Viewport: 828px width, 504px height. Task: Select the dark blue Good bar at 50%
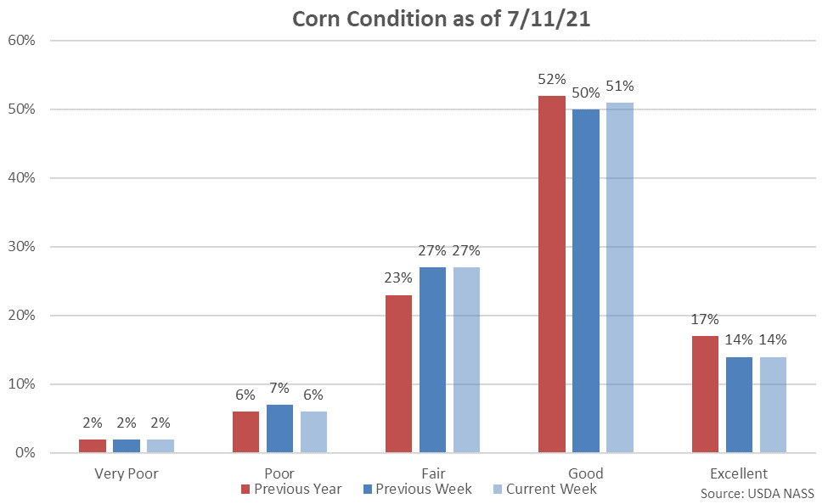(585, 281)
